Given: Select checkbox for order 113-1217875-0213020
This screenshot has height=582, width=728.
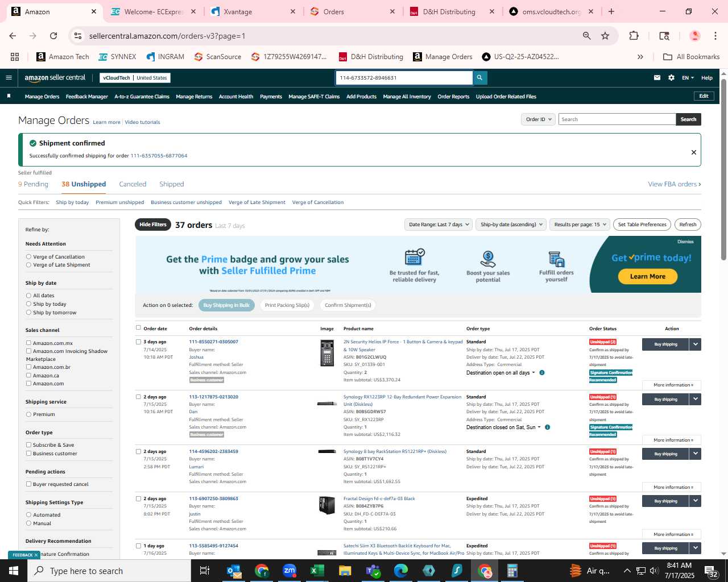Looking at the screenshot, I should (x=138, y=397).
